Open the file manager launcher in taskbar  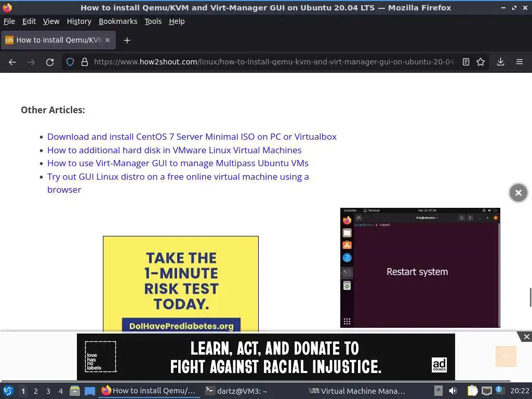pos(75,391)
